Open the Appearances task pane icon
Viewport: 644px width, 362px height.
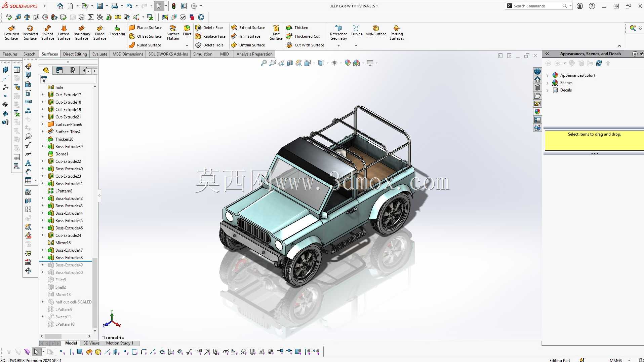click(537, 112)
